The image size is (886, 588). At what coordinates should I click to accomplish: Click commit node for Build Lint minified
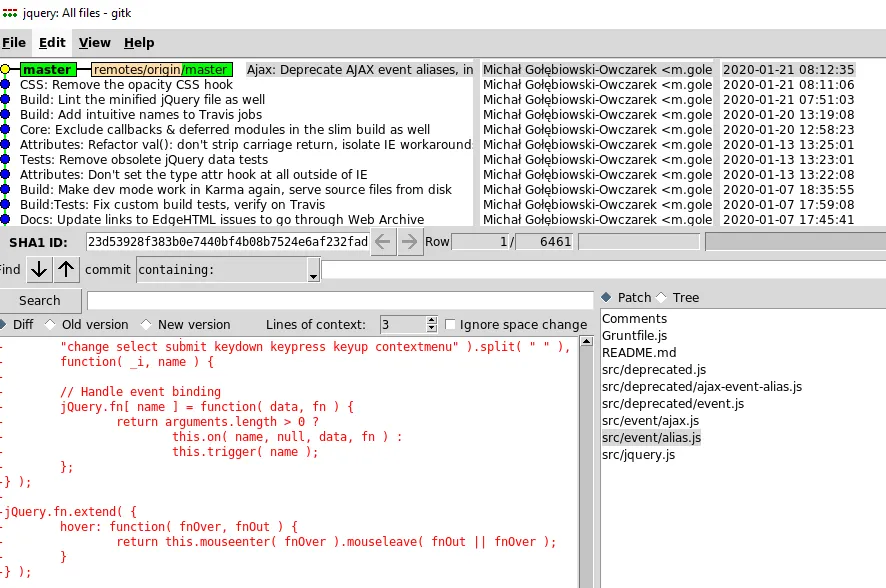click(x=5, y=99)
